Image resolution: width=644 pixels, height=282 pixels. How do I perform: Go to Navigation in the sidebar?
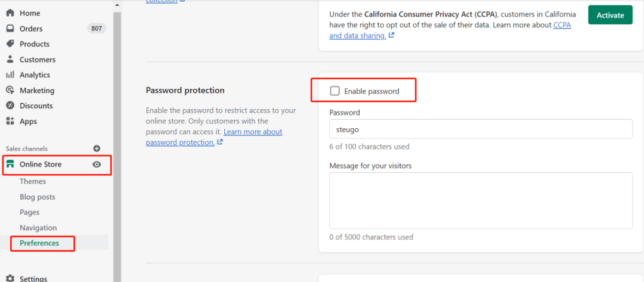38,228
